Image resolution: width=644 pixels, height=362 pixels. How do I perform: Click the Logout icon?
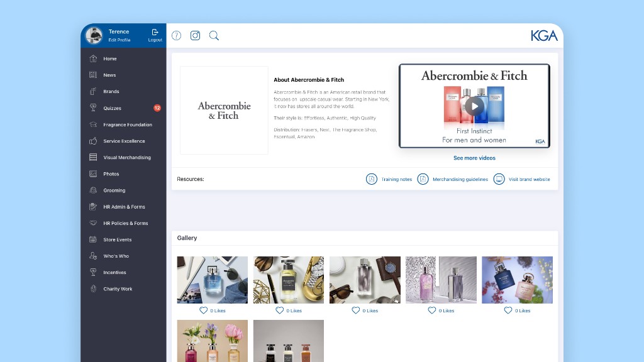point(155,32)
